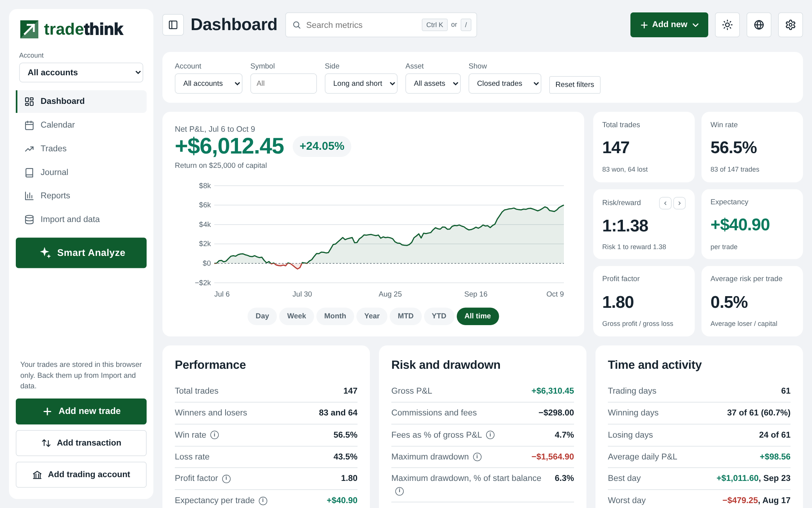Image resolution: width=812 pixels, height=508 pixels.
Task: Open Import and data page
Action: click(81, 219)
